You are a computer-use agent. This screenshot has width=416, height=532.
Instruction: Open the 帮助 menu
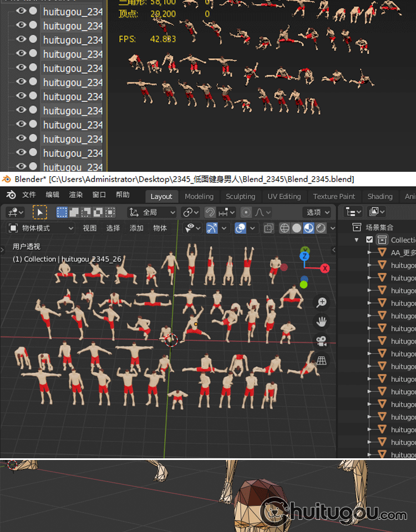123,195
